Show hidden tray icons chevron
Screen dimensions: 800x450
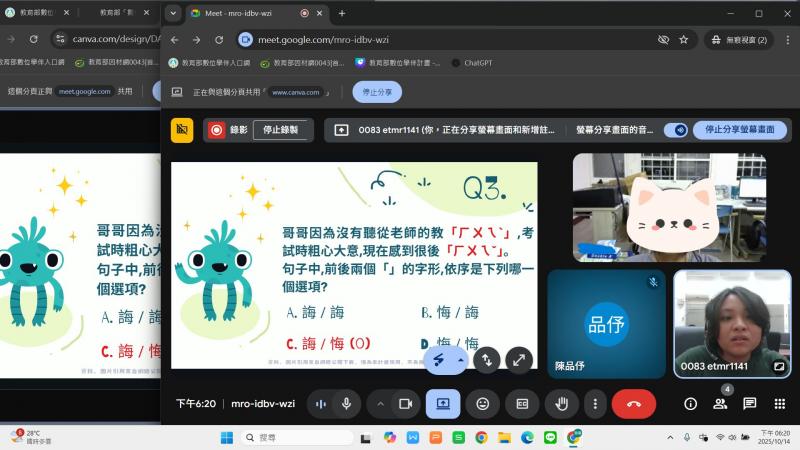coord(670,438)
